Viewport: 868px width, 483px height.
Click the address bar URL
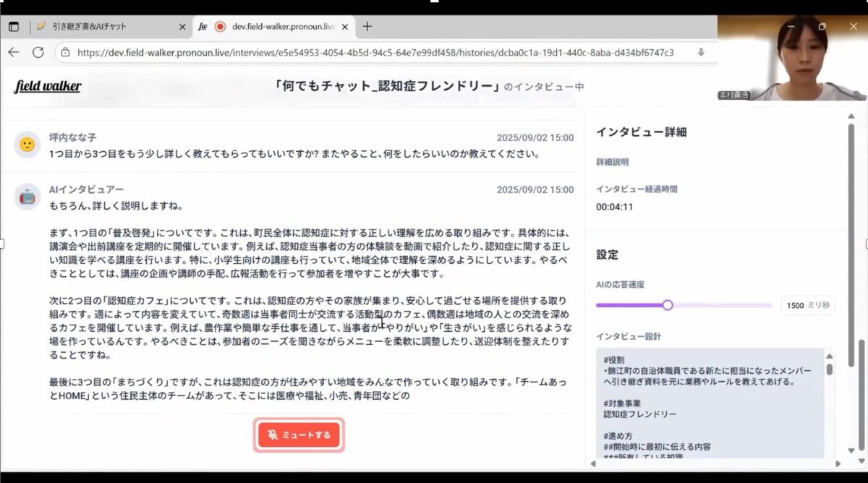pos(375,52)
